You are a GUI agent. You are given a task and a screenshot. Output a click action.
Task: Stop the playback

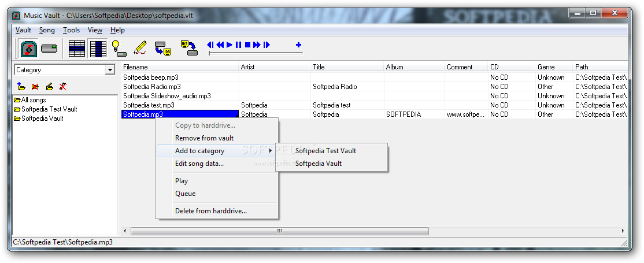pos(247,45)
